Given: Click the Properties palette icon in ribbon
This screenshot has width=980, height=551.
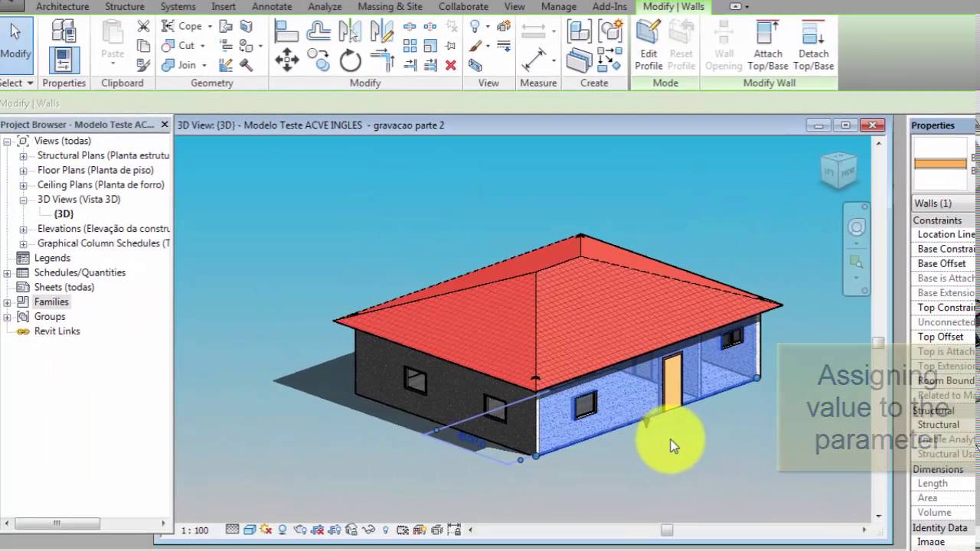Looking at the screenshot, I should click(x=64, y=60).
